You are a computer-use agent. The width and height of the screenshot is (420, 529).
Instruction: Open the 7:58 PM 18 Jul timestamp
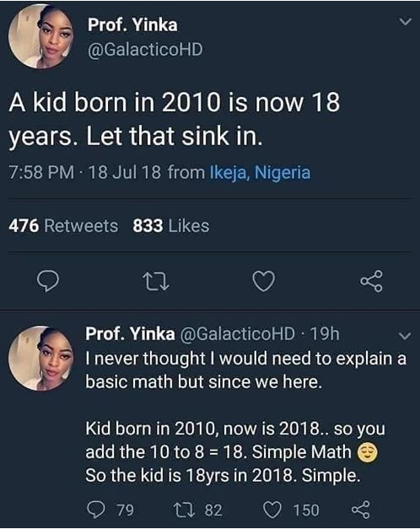pyautogui.click(x=84, y=172)
